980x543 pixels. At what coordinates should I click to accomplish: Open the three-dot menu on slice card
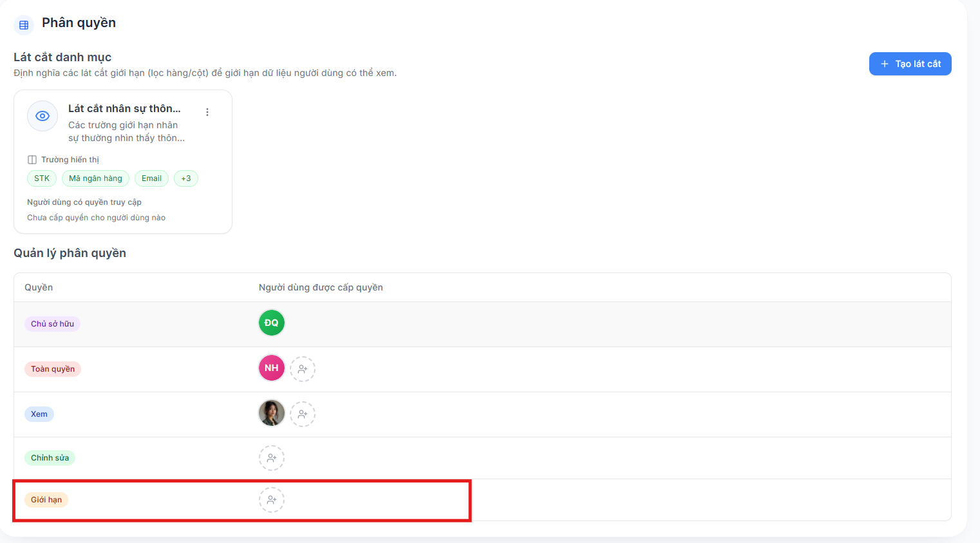207,112
